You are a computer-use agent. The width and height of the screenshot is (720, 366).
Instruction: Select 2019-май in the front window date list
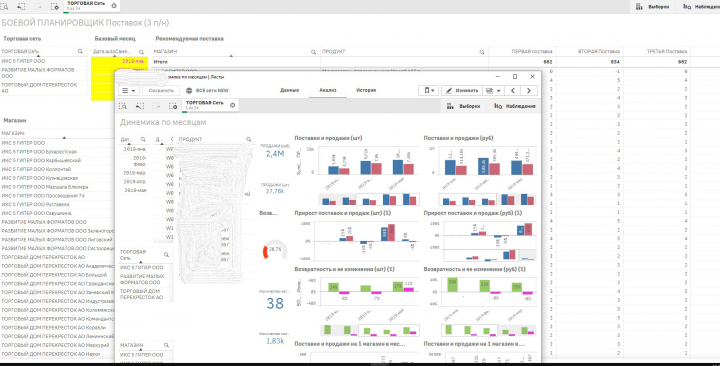click(134, 190)
